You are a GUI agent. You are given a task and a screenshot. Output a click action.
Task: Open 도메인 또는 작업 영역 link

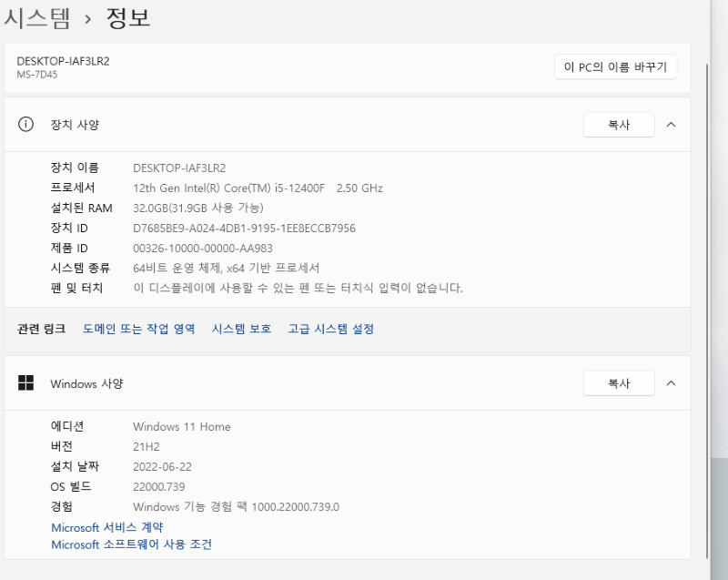(139, 329)
